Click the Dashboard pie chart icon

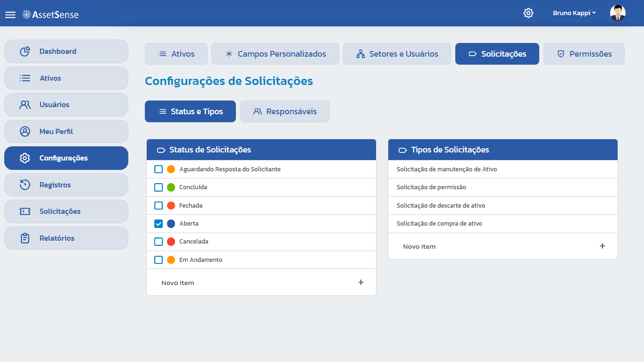tap(25, 51)
